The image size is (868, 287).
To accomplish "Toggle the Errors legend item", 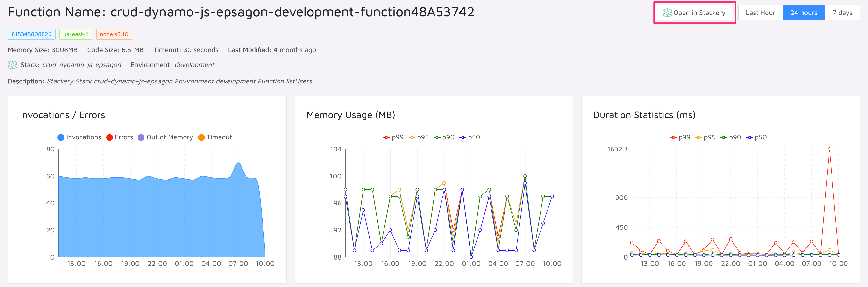I will tap(119, 137).
